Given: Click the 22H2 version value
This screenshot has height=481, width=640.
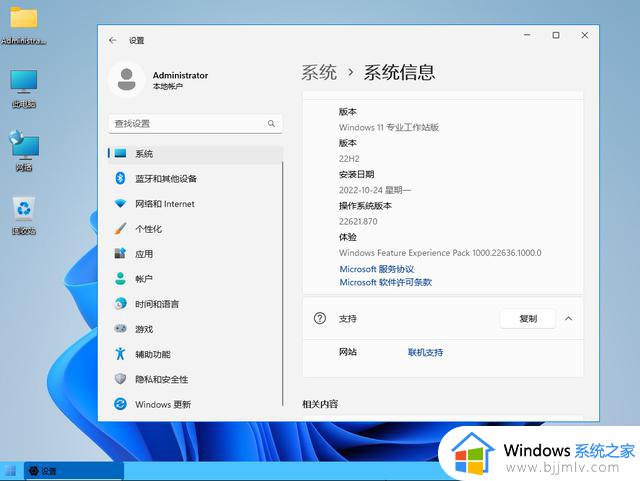Looking at the screenshot, I should pyautogui.click(x=349, y=158).
